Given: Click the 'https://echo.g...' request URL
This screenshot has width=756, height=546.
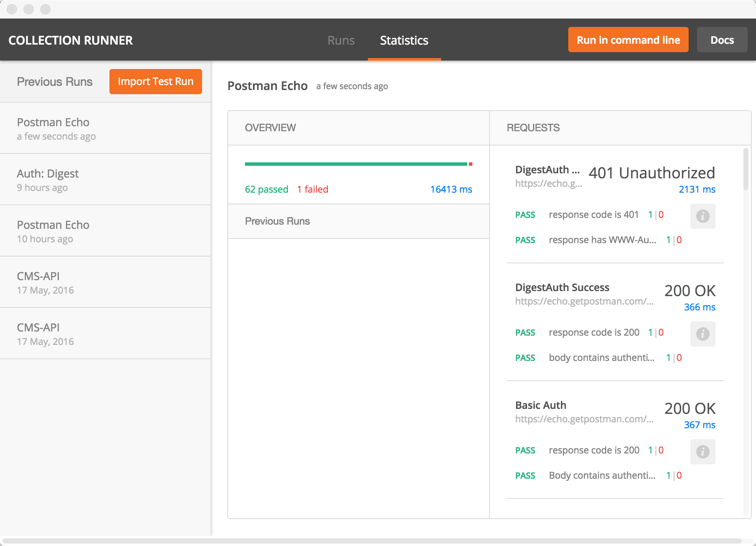Looking at the screenshot, I should 548,183.
